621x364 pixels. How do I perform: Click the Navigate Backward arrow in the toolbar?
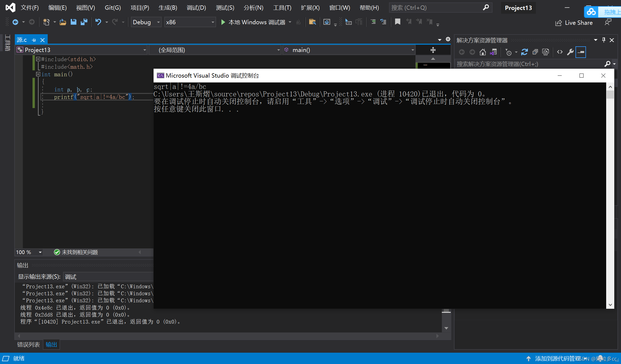coord(15,22)
